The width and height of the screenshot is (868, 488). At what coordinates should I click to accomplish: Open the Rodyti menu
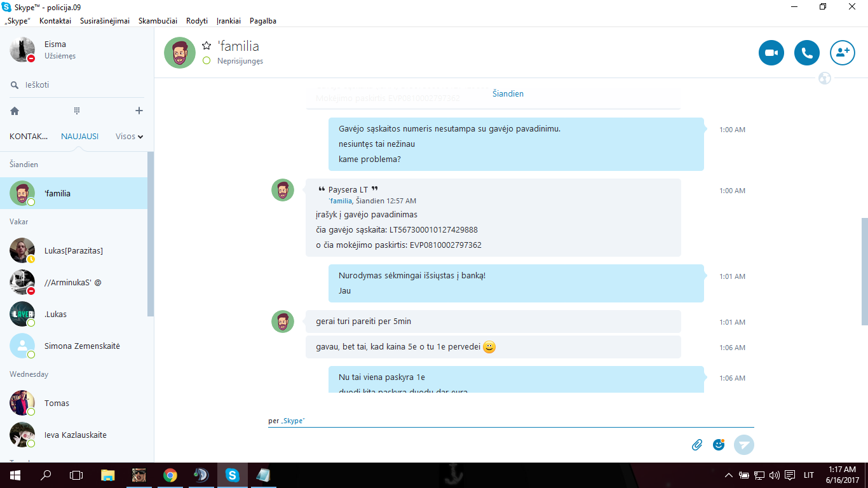tap(197, 21)
